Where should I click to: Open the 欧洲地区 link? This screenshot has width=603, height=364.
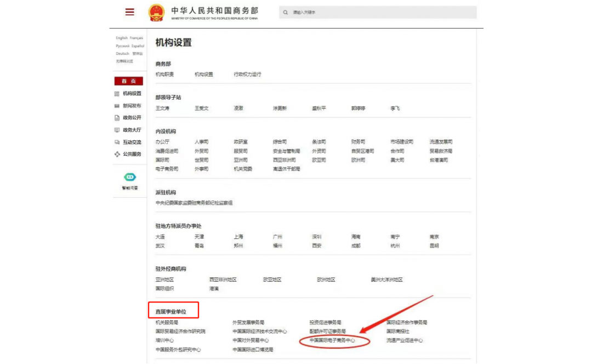326,280
